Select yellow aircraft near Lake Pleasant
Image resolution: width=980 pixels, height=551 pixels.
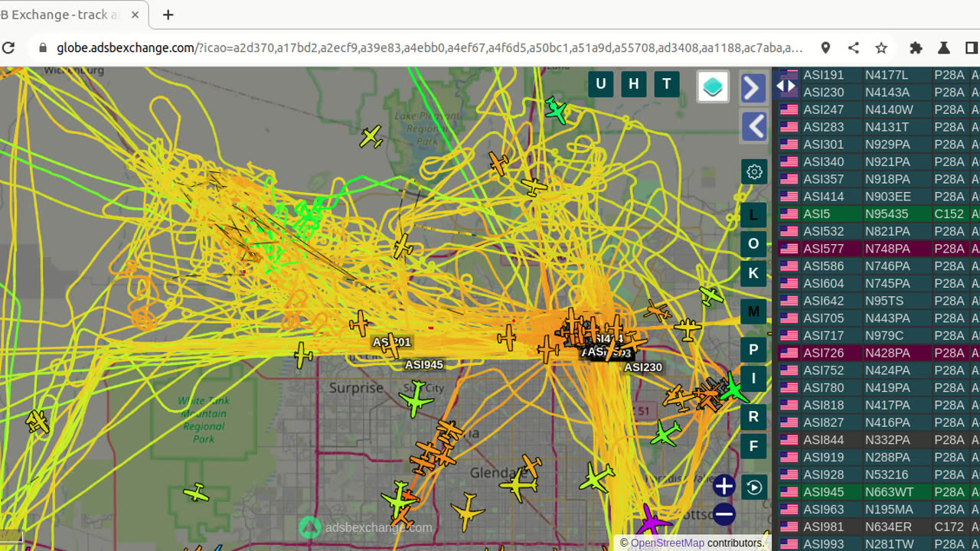[371, 137]
